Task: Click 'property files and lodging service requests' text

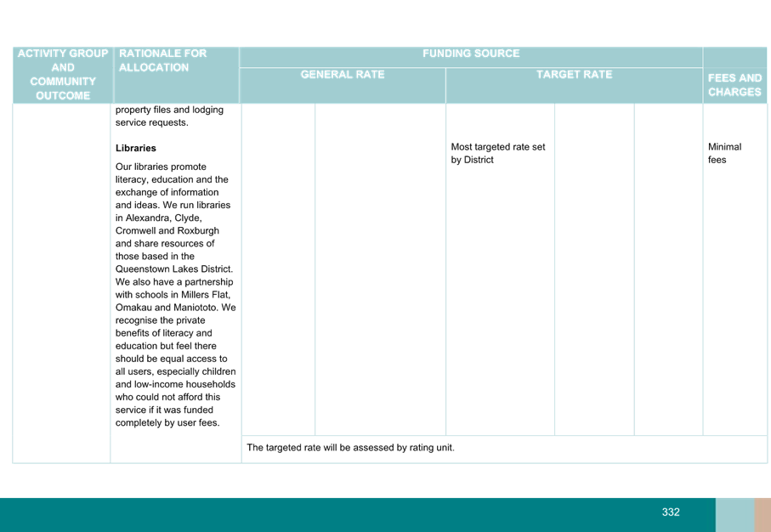Action: click(169, 116)
